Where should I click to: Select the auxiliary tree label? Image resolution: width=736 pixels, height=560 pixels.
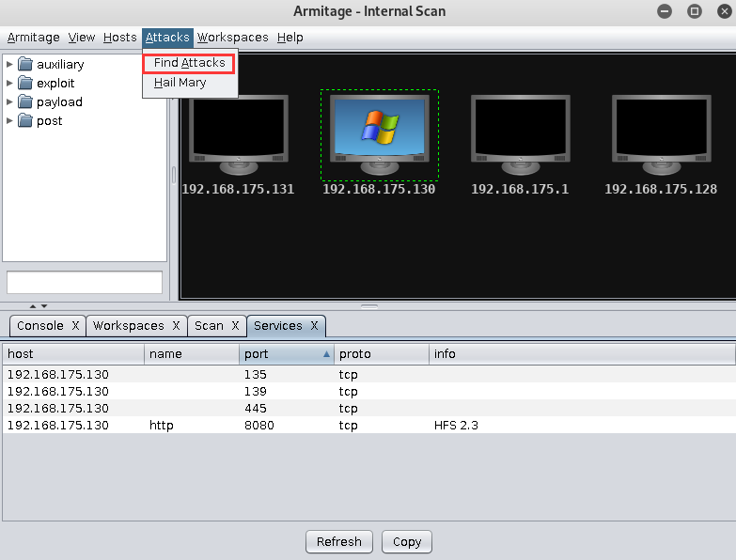click(60, 64)
